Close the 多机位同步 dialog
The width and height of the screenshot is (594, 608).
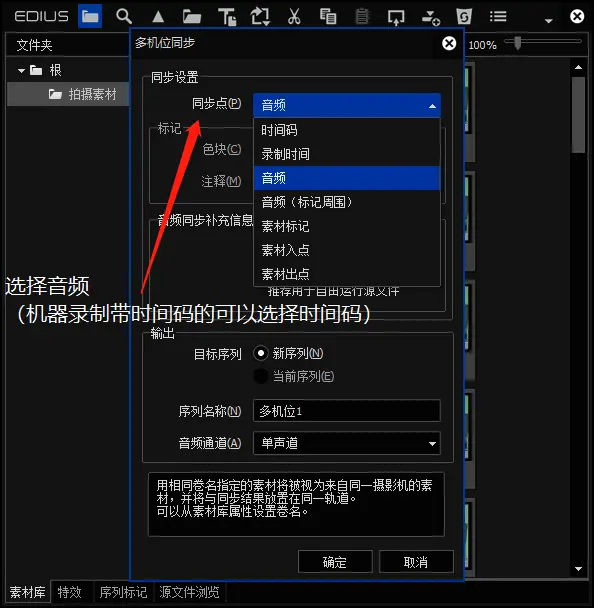pos(449,43)
